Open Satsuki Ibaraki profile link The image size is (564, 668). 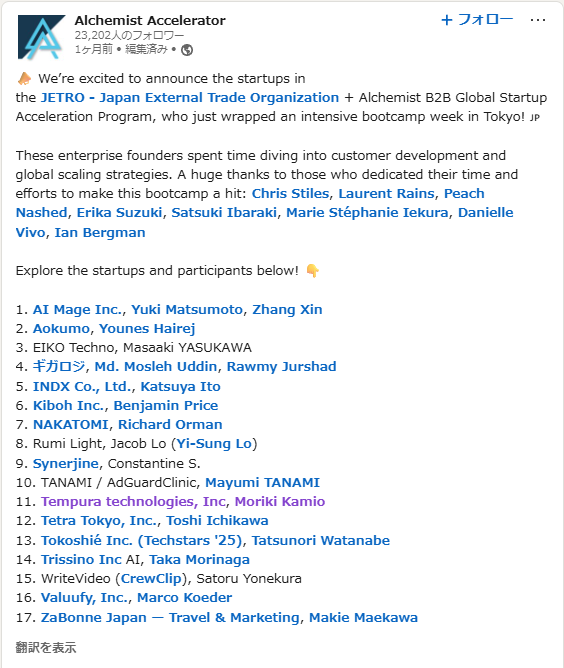point(224,213)
